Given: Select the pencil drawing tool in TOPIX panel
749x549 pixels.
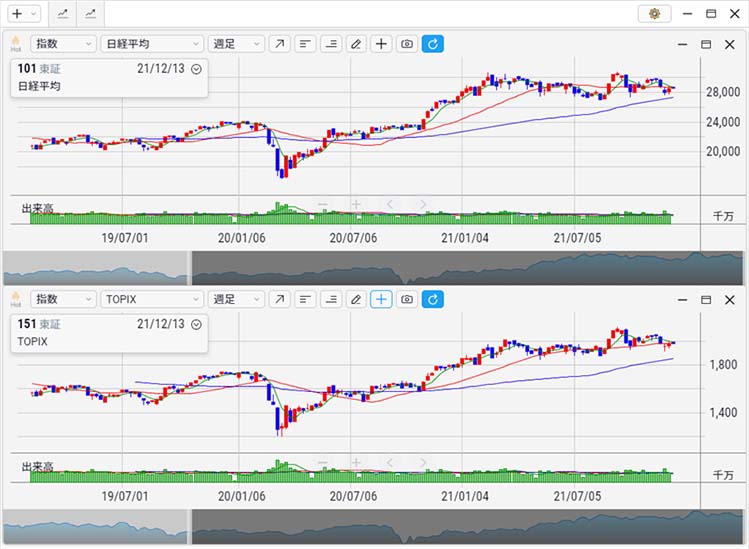Looking at the screenshot, I should [356, 299].
